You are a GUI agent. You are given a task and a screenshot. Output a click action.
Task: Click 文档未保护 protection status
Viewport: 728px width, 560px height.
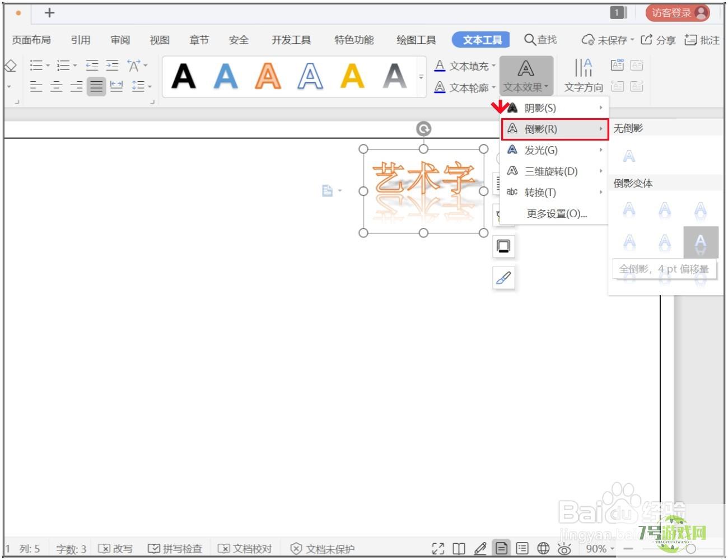pos(323,549)
